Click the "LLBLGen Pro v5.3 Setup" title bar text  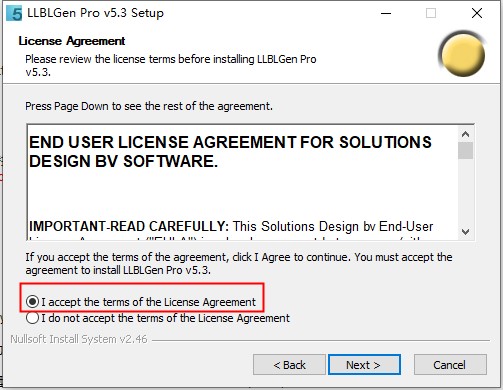pyautogui.click(x=95, y=13)
